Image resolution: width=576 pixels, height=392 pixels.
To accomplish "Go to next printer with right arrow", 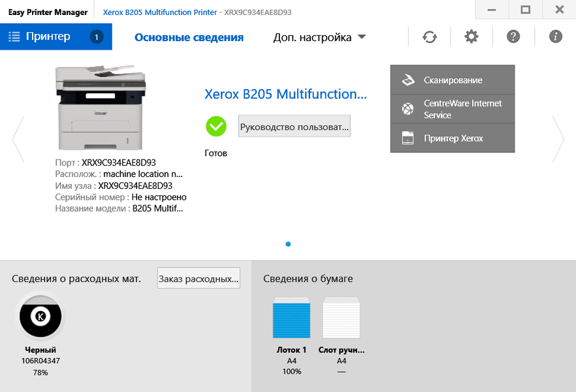I will [x=558, y=139].
